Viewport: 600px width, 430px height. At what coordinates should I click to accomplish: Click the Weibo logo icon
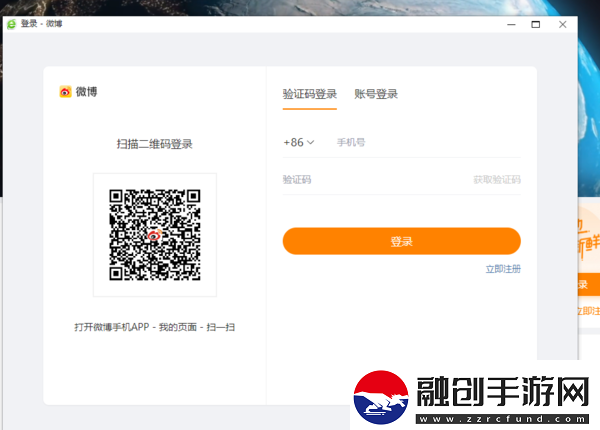click(65, 92)
